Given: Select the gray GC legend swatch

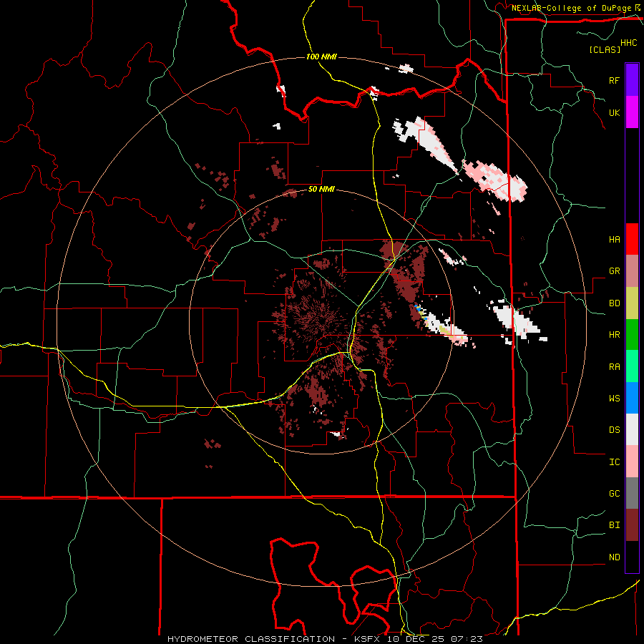Looking at the screenshot, I should click(632, 493).
